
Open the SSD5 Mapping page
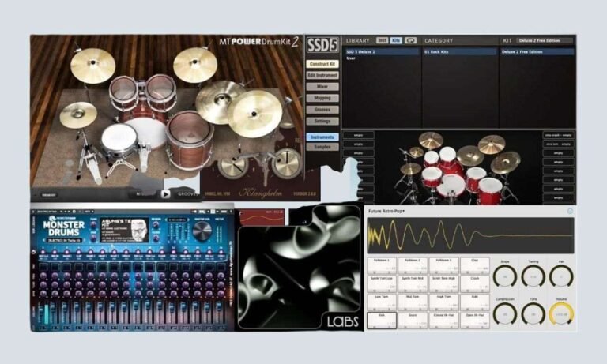tap(322, 98)
